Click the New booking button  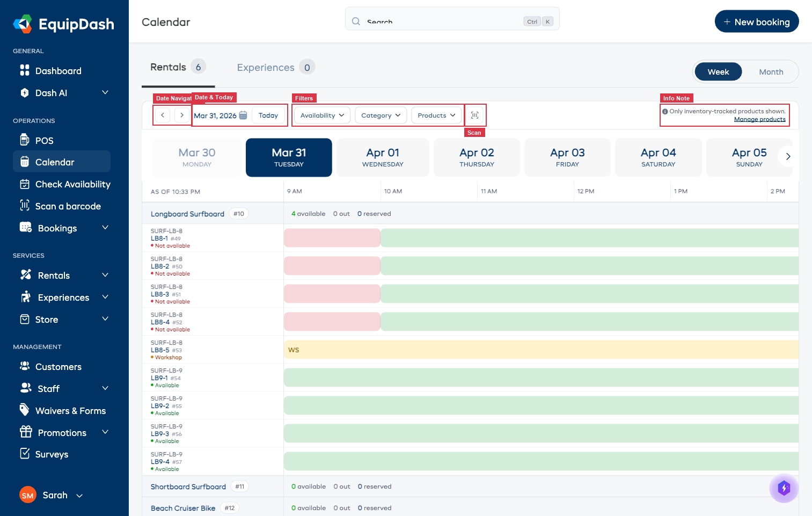[x=756, y=22]
